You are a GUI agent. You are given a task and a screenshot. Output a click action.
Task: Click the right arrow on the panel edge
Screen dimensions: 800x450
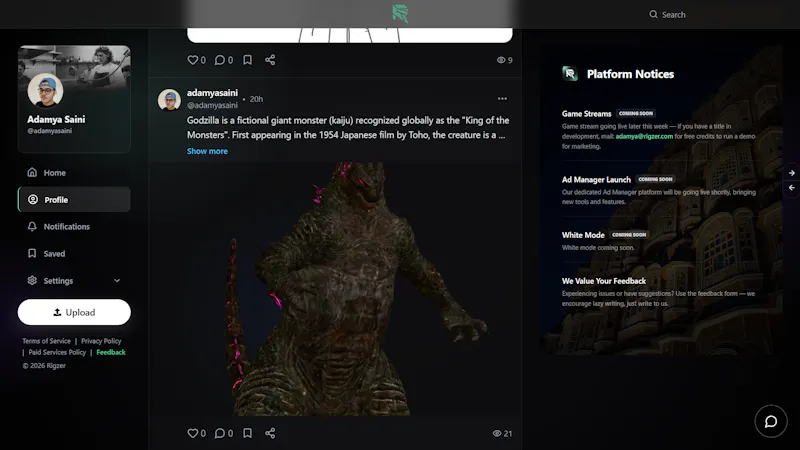[x=791, y=173]
